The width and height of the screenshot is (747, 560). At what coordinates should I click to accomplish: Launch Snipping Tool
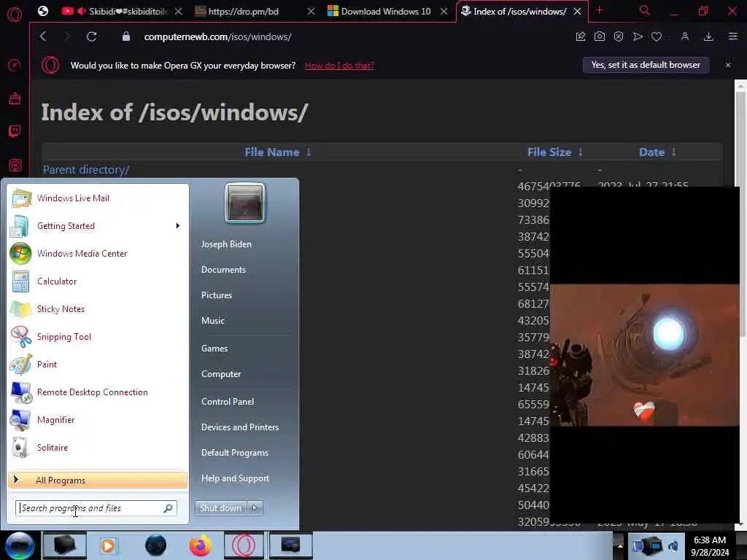click(64, 337)
